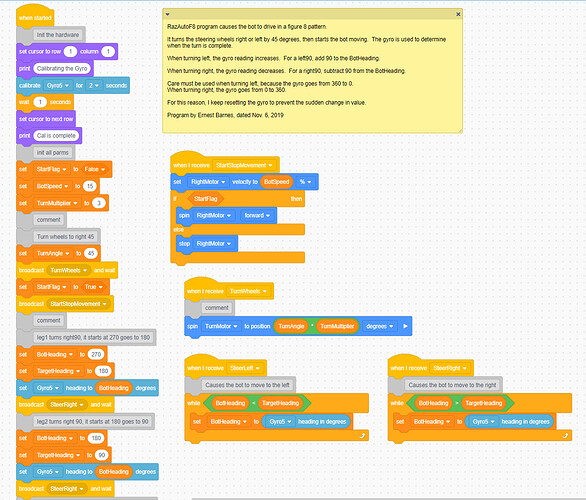Open the Gyro5 dropdown in the calibrate block
The height and width of the screenshot is (500, 586).
pyautogui.click(x=58, y=86)
